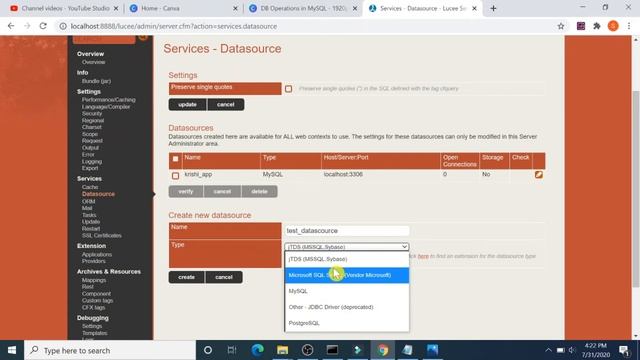The height and width of the screenshot is (360, 640).
Task: Choose PostgreSQL from the type list
Action: coord(347,323)
